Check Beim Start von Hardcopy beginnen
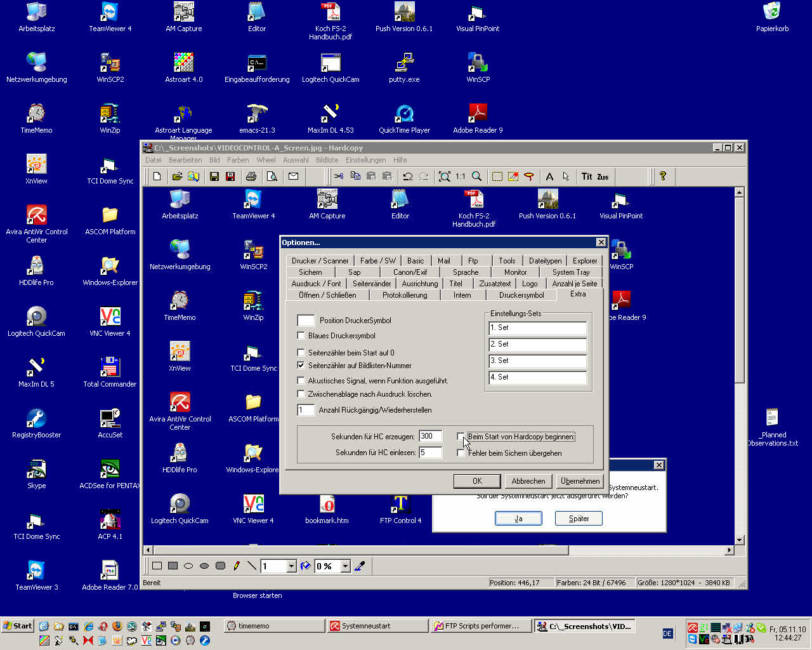Viewport: 812px width, 650px height. [x=461, y=436]
